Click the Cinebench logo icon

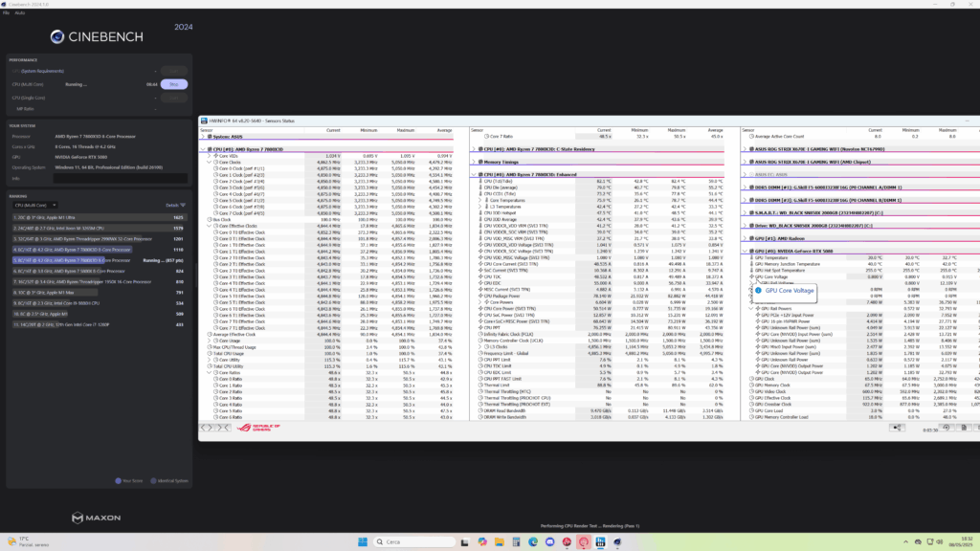click(56, 37)
